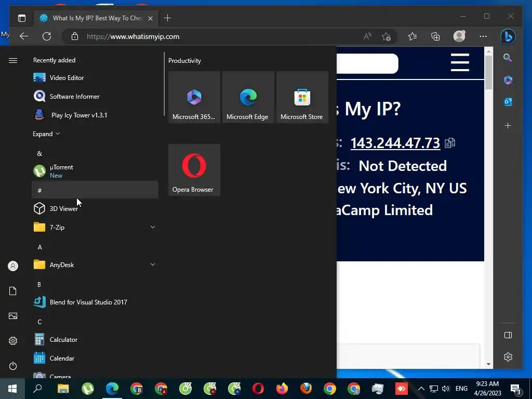Open sidebar search in Edge
Viewport: 532px width, 399px height.
coord(508,58)
